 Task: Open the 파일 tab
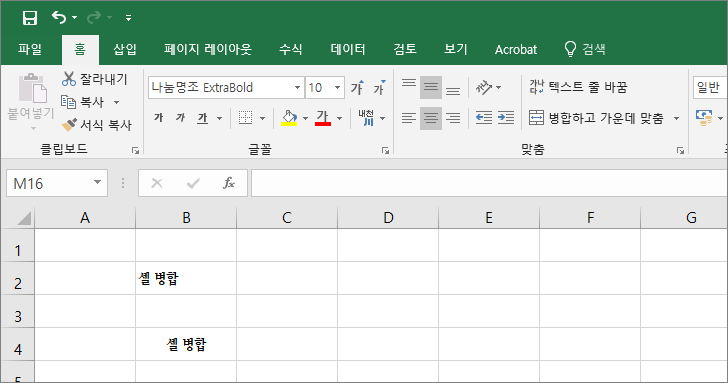[30, 49]
